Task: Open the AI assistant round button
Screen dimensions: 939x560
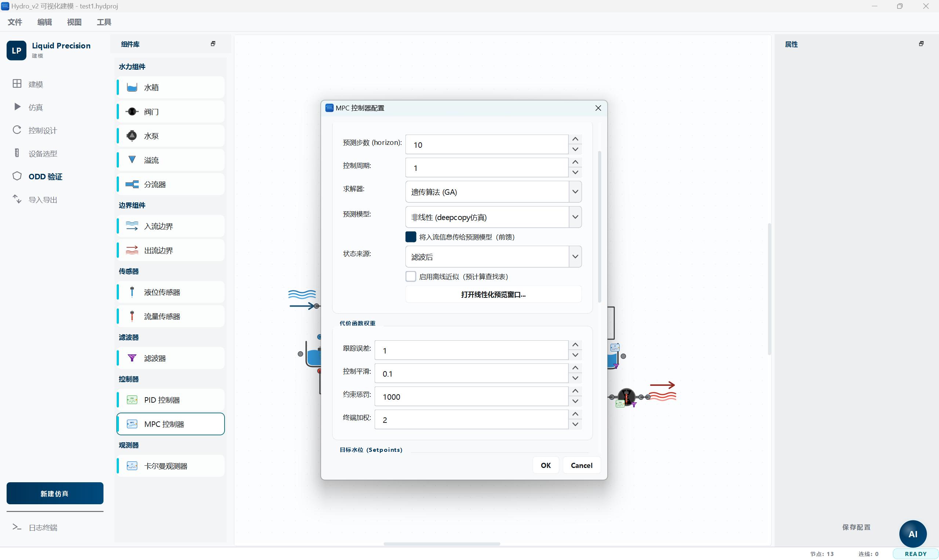Action: 913,534
